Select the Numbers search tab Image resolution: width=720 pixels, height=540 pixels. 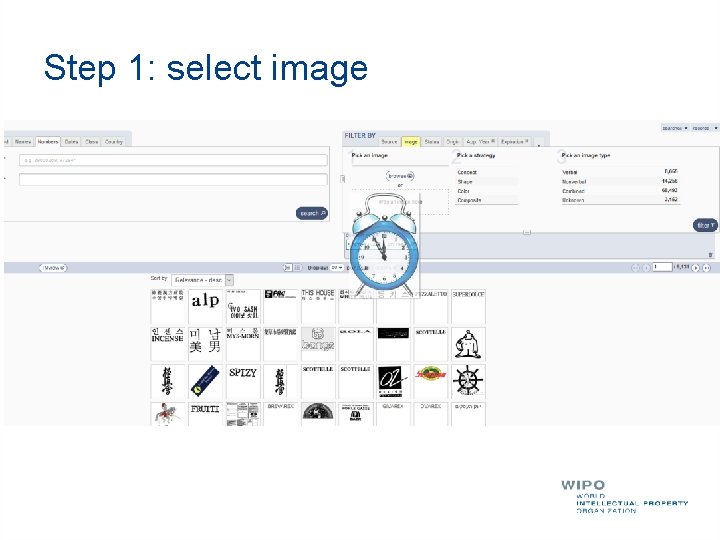(48, 142)
